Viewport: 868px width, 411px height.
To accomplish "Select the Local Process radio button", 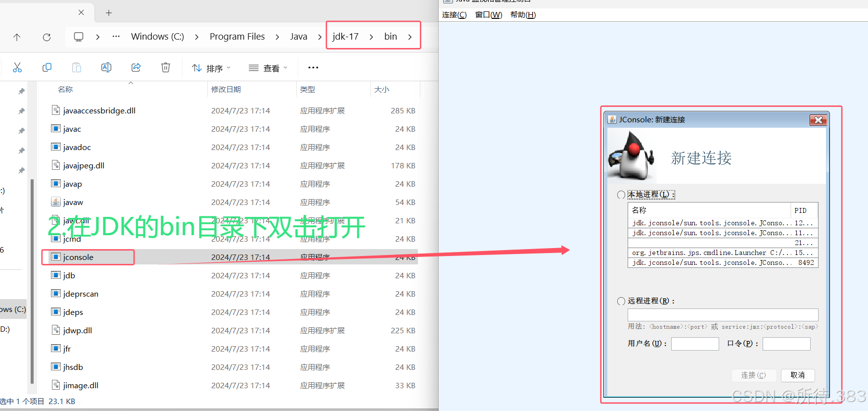I will [621, 195].
